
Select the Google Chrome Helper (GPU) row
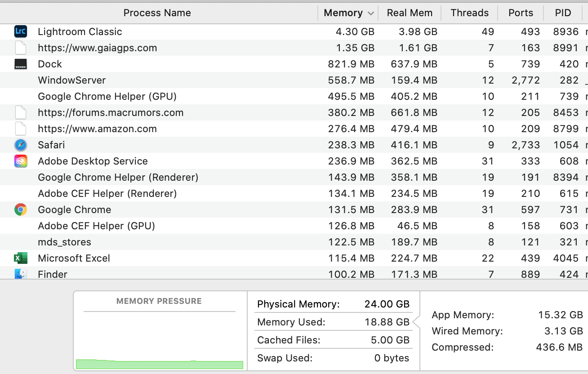point(294,96)
